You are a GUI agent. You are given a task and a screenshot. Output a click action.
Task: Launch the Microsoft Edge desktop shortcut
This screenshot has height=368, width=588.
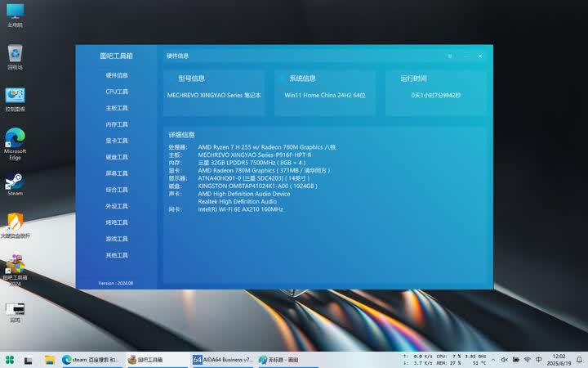pos(15,144)
